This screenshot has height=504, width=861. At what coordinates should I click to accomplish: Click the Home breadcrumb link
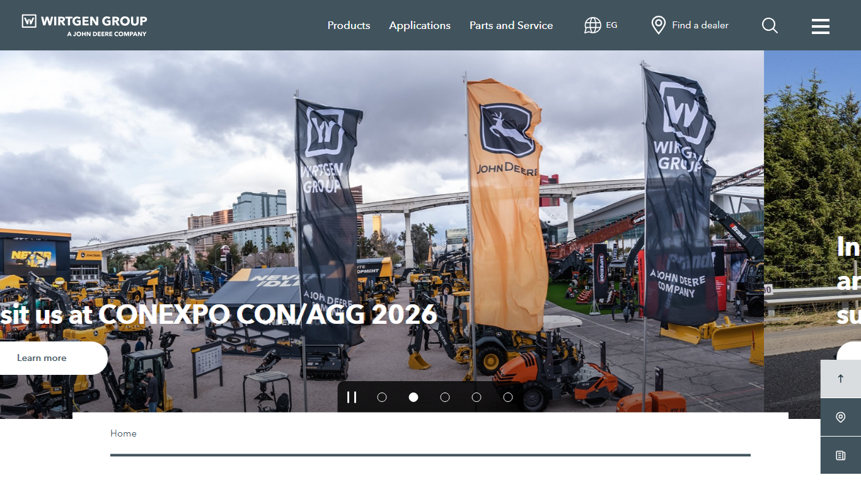124,433
